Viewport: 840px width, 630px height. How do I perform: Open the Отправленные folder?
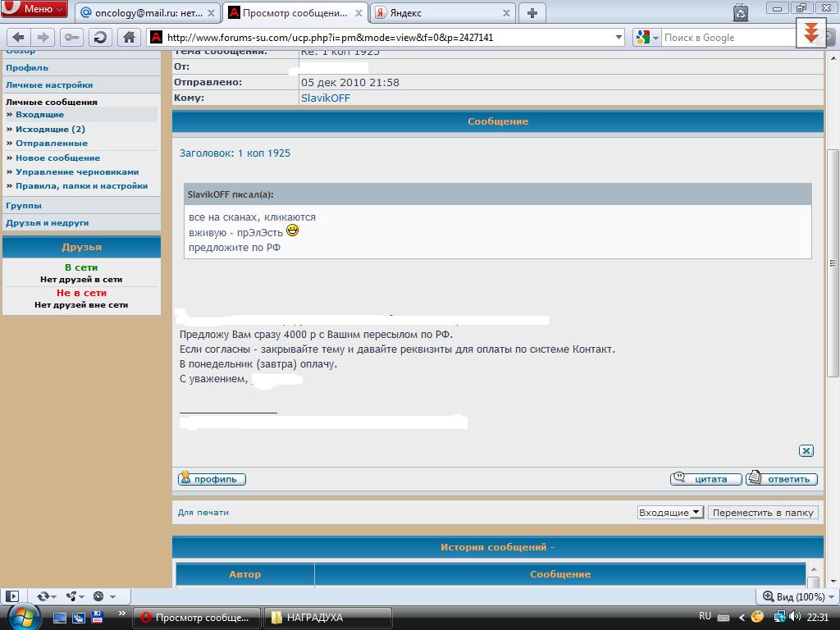52,143
